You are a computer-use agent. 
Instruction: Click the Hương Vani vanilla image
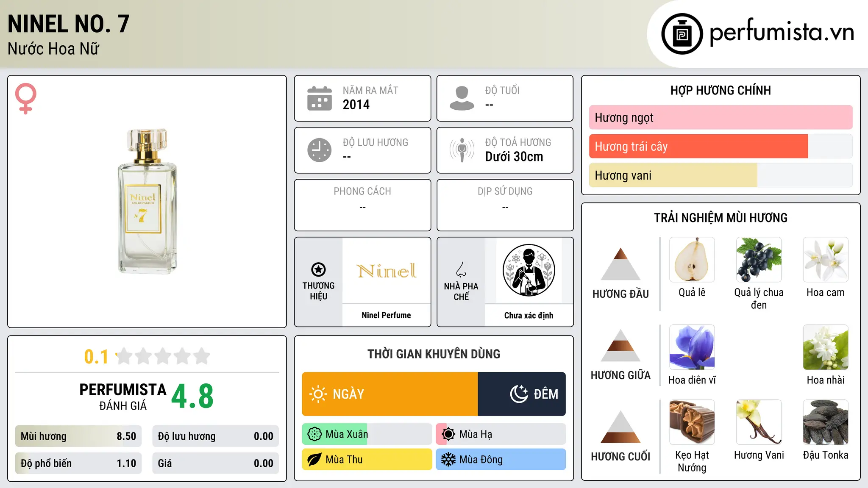759,422
